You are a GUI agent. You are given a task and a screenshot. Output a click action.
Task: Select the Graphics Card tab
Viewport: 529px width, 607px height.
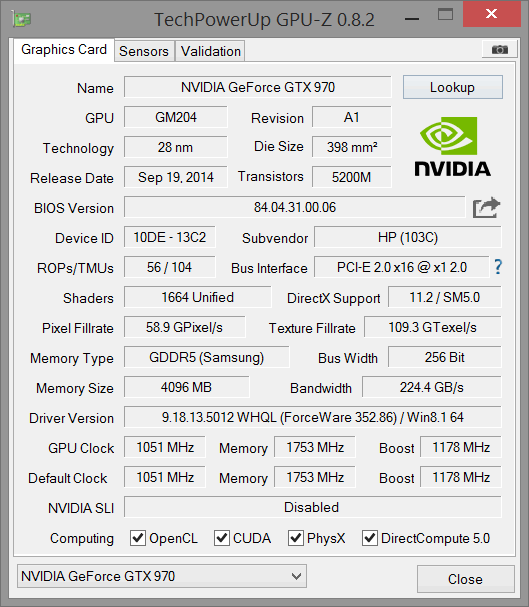point(64,50)
